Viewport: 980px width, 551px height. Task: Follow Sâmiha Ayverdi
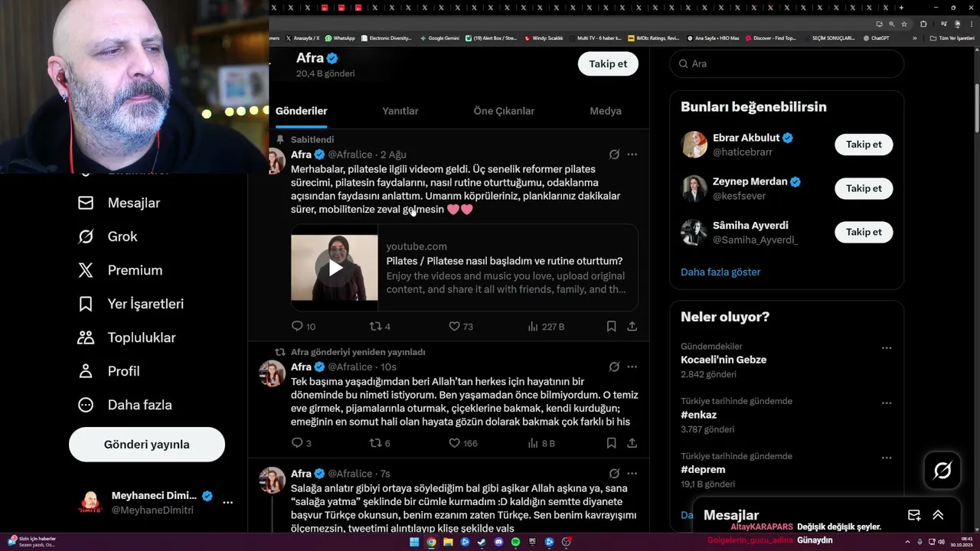point(864,232)
